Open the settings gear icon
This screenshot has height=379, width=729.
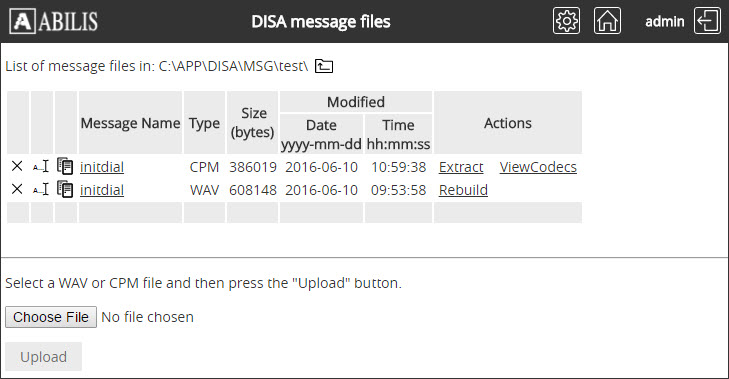coord(566,21)
